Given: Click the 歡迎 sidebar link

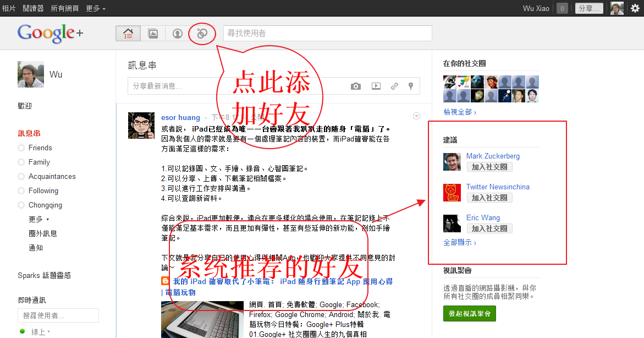Looking at the screenshot, I should (25, 106).
